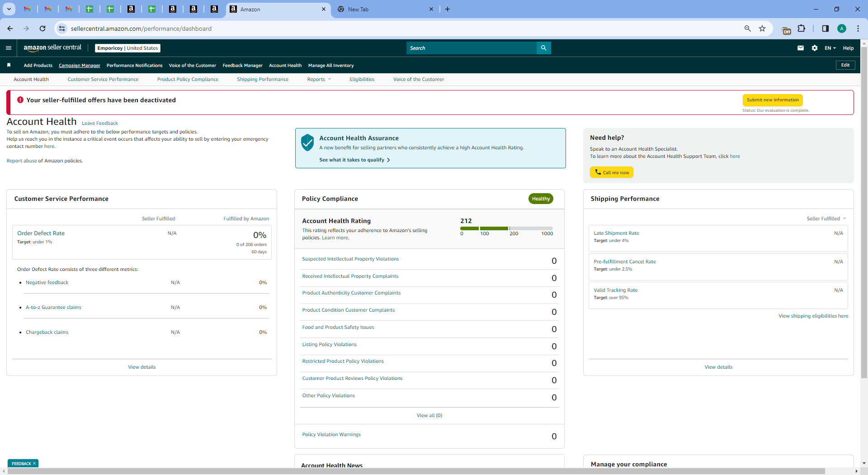Image resolution: width=868 pixels, height=475 pixels.
Task: Close the New Tab browser tab
Action: click(x=431, y=9)
